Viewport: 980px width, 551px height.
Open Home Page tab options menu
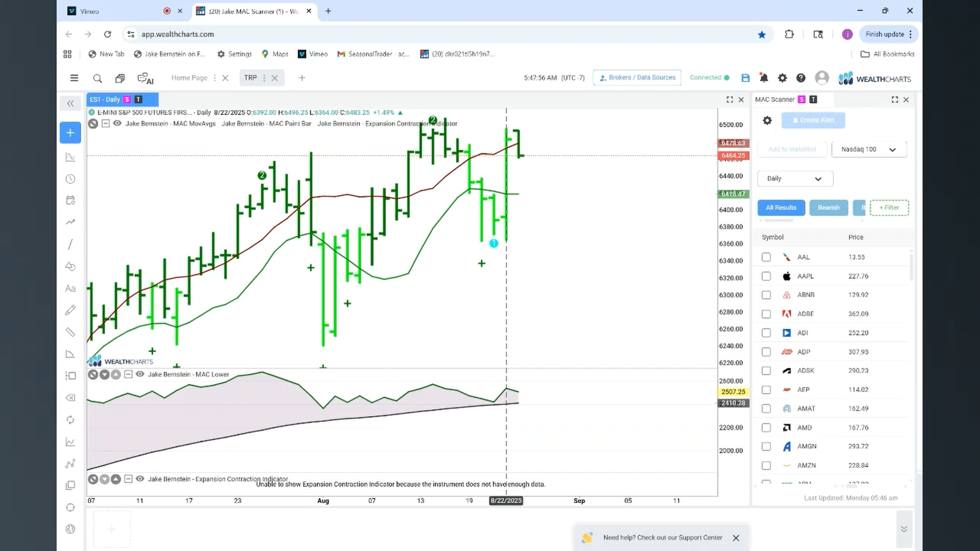tap(214, 78)
